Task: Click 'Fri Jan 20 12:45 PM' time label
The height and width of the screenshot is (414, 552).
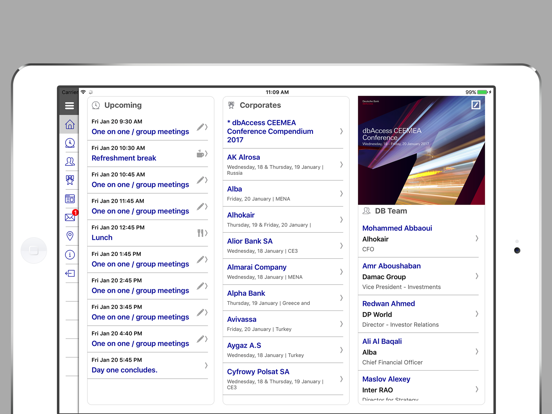Action: click(118, 227)
